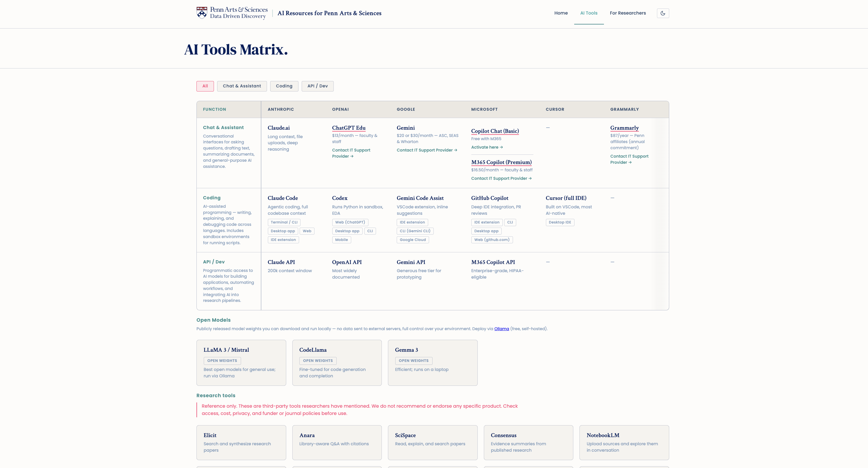Click CLI (Gemini CLI) tag
Screen dimensions: 868x468
pyautogui.click(x=415, y=231)
